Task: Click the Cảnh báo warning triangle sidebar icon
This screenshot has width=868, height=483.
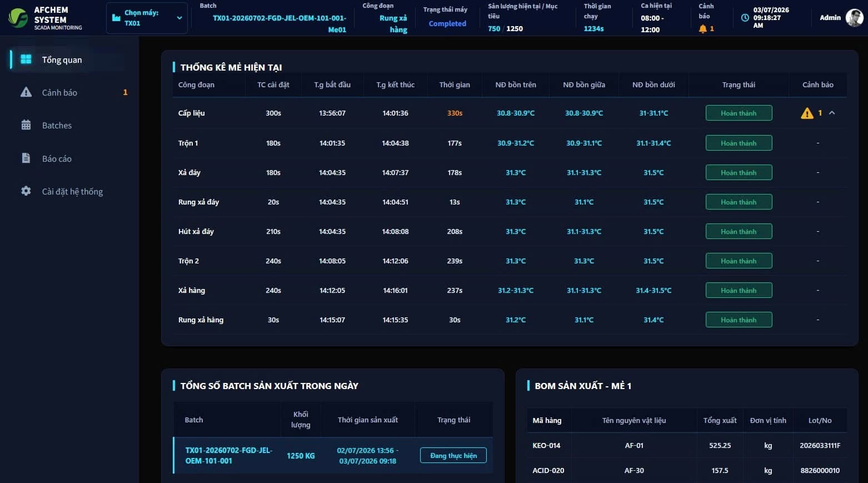Action: click(x=26, y=92)
